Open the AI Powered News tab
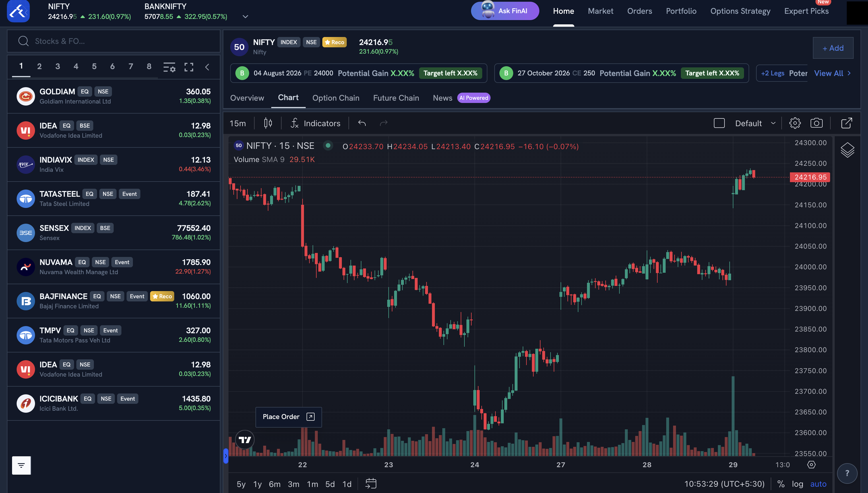 [x=462, y=98]
